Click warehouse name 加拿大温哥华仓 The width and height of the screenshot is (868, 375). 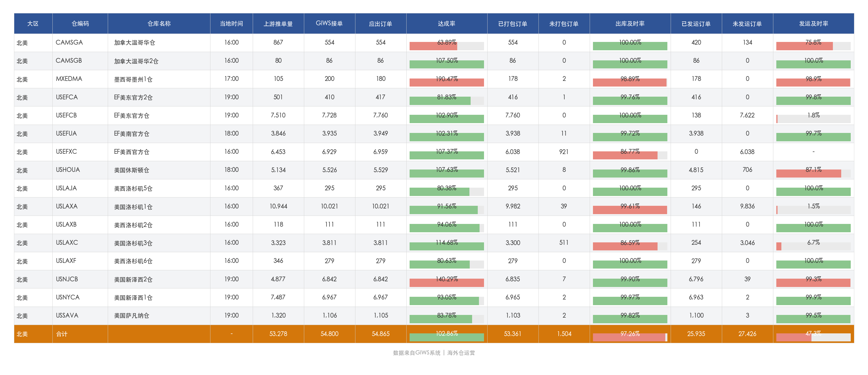point(135,43)
